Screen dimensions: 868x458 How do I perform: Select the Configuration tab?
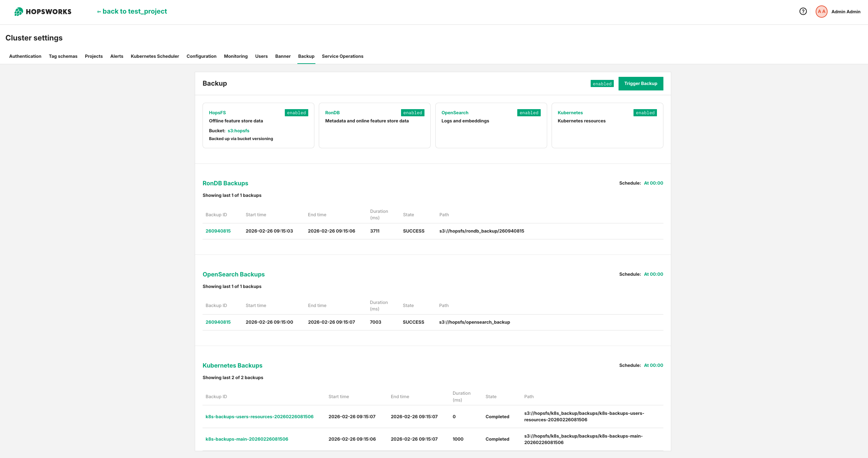click(x=202, y=56)
